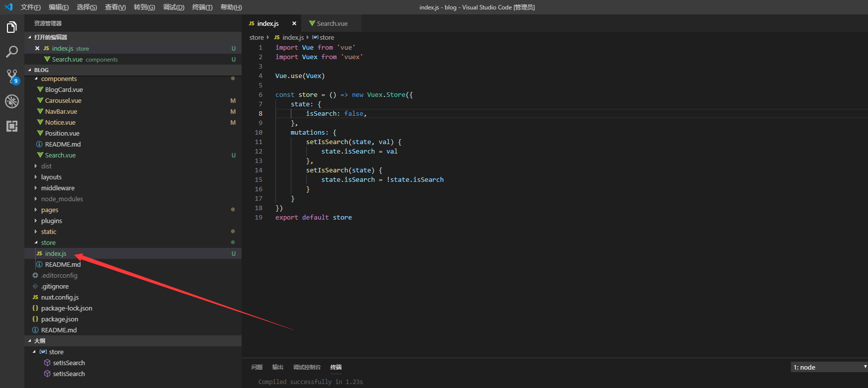
Task: Expand the dist folder
Action: click(36, 166)
